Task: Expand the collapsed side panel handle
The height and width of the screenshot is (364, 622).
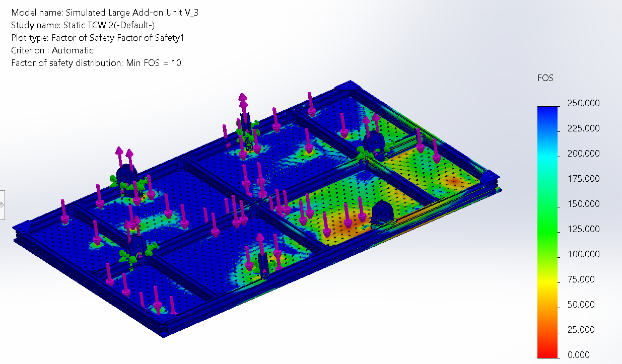Action: click(x=2, y=205)
